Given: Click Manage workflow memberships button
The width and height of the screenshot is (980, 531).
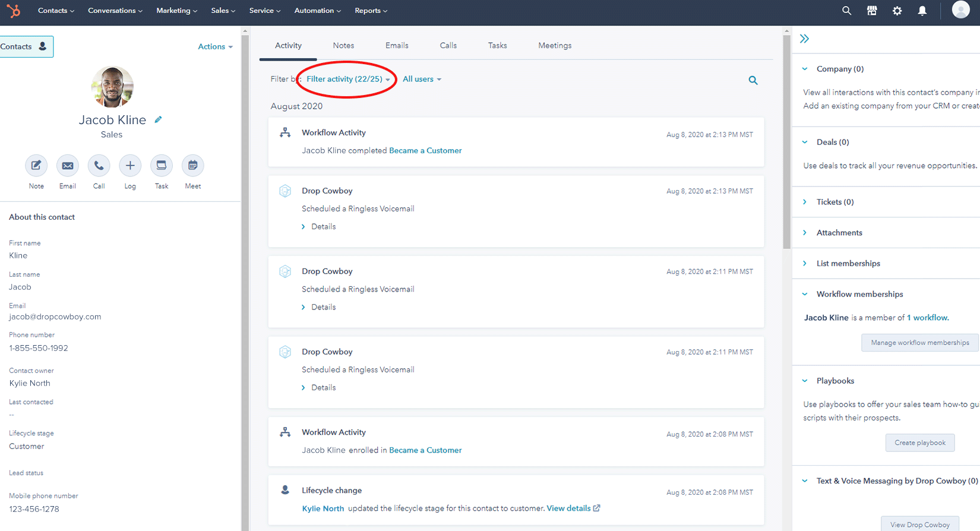Looking at the screenshot, I should coord(919,343).
